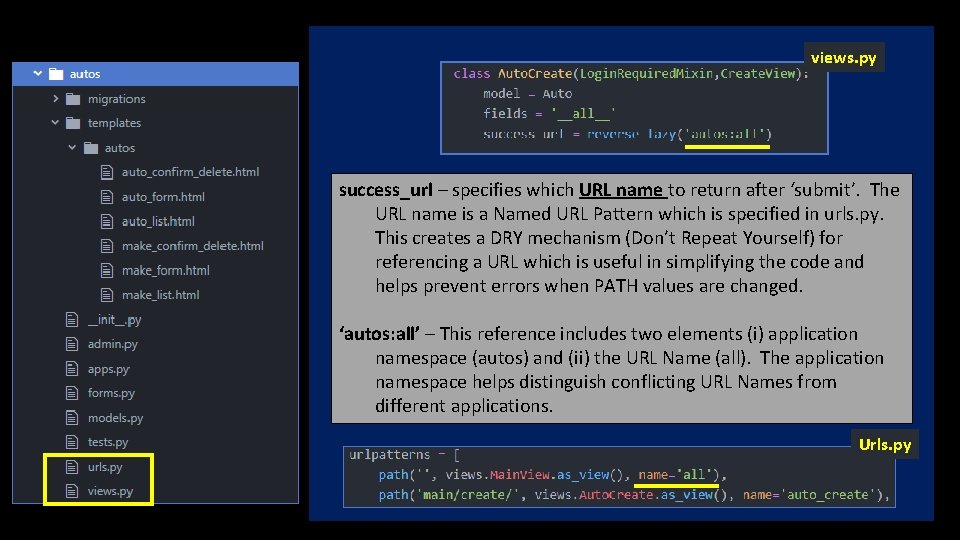Image resolution: width=960 pixels, height=540 pixels.
Task: Click the 'urlpatterns = [' code line
Action: click(404, 454)
